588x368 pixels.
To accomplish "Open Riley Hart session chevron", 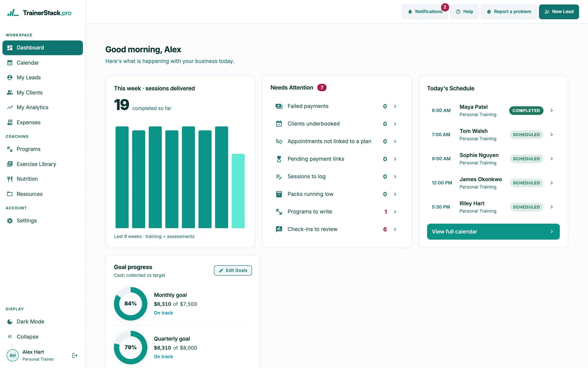I will tap(551, 207).
